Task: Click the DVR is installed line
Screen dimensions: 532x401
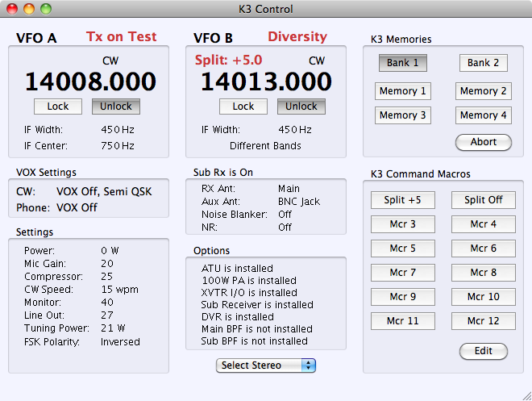Action: (238, 317)
